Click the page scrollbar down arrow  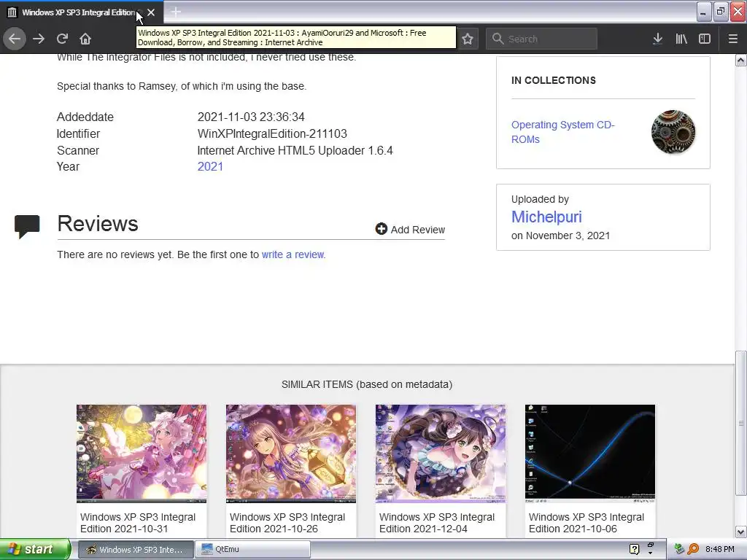pos(740,532)
